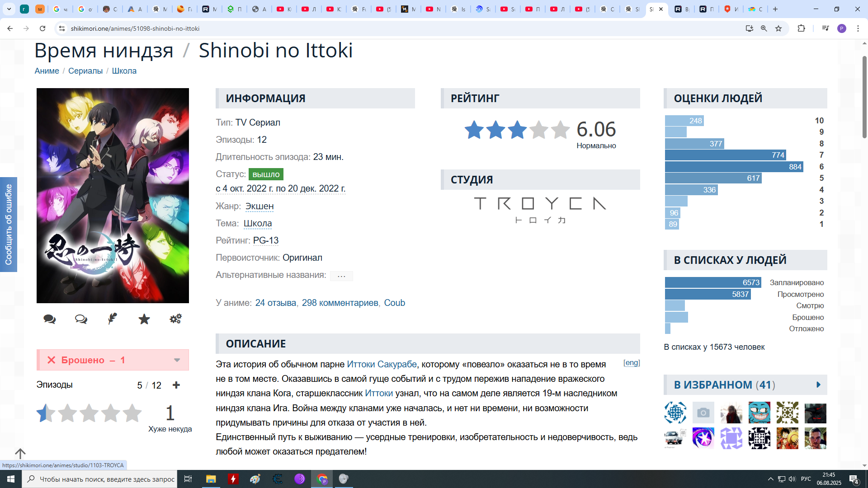868x488 pixels.
Task: Click the 'Экшен' genre link
Action: tap(259, 206)
